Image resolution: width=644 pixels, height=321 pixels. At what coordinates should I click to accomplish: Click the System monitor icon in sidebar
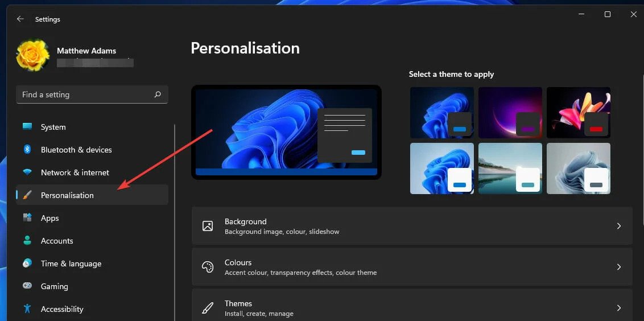27,126
